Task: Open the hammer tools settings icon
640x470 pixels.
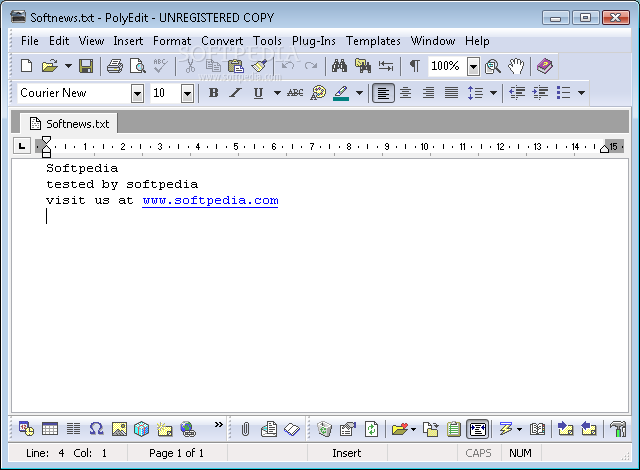Action: [x=618, y=429]
